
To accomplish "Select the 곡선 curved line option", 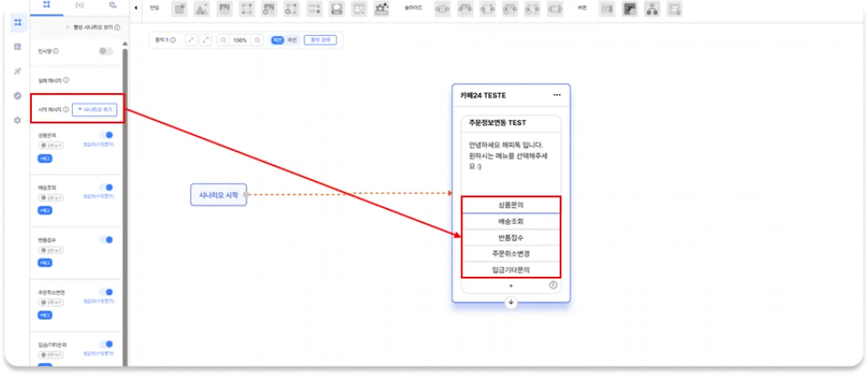I will (x=292, y=40).
